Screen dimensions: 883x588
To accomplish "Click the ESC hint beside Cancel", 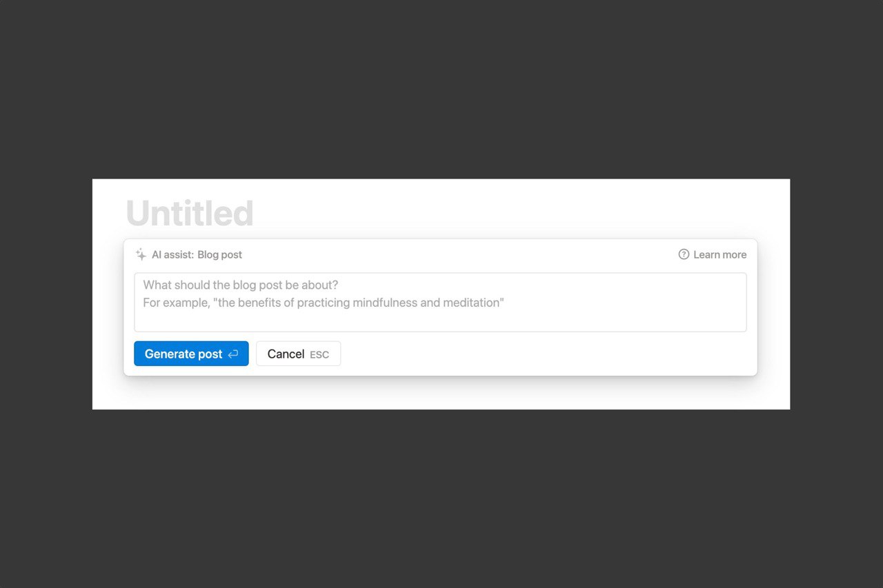I will coord(319,355).
